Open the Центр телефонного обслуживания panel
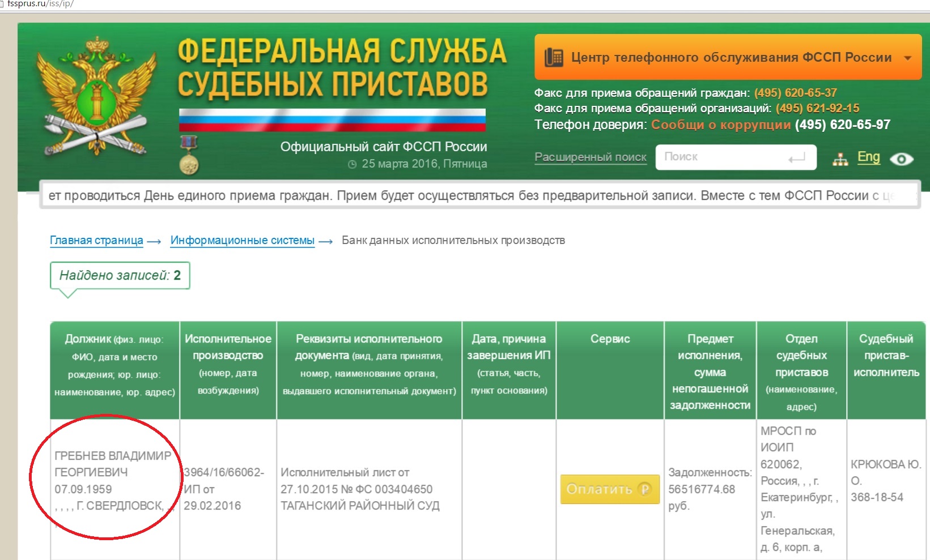930x560 pixels. pyautogui.click(x=731, y=57)
